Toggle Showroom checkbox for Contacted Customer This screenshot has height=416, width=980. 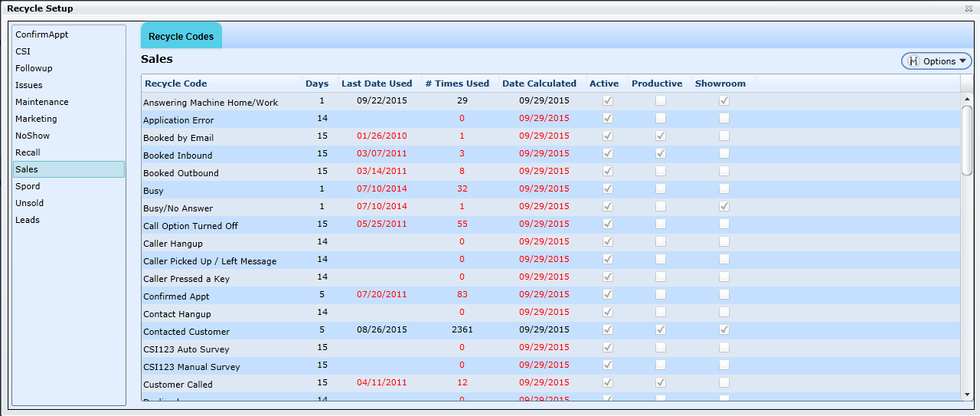[x=724, y=330]
